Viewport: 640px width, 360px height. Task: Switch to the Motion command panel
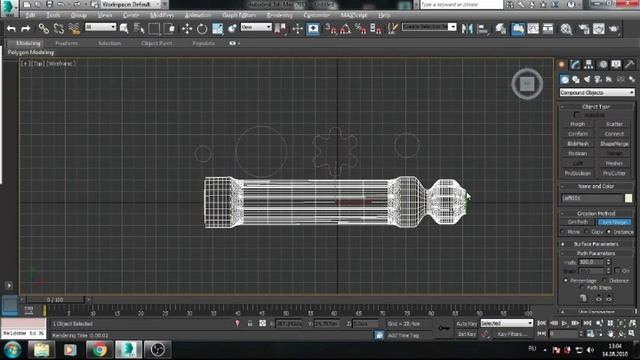[x=602, y=64]
